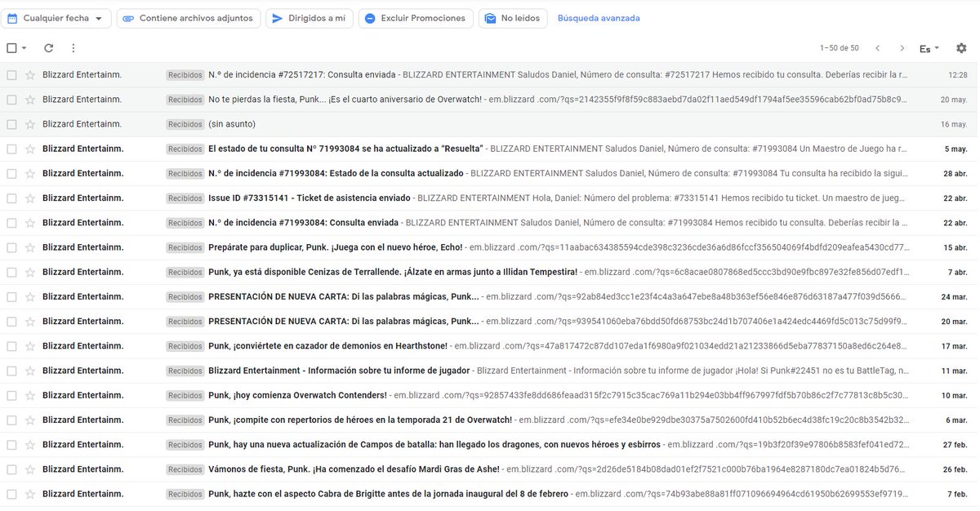Filter by Contiene archivos adjuntos
980x511 pixels.
pos(189,18)
